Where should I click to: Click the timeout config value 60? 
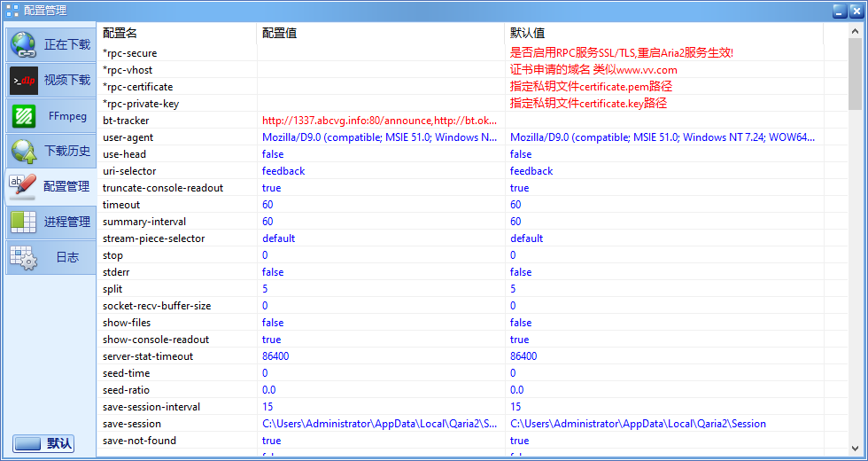267,205
